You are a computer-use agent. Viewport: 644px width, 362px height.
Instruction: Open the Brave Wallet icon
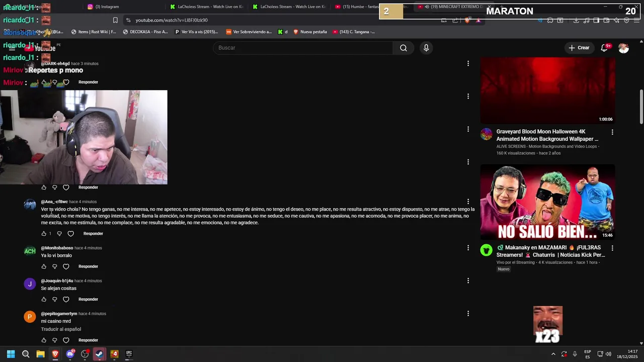coord(606,20)
